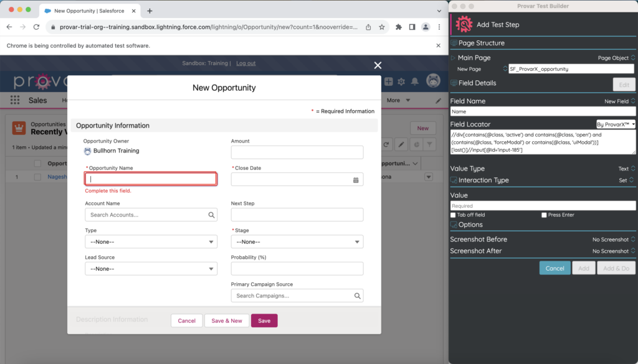Click the Cancel button in Test Builder

(555, 268)
